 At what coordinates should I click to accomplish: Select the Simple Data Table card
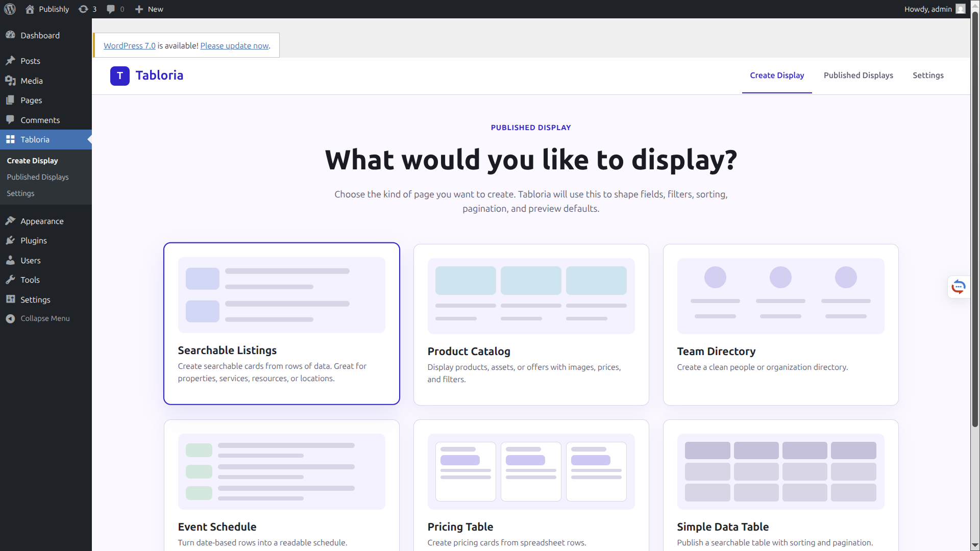pyautogui.click(x=780, y=485)
